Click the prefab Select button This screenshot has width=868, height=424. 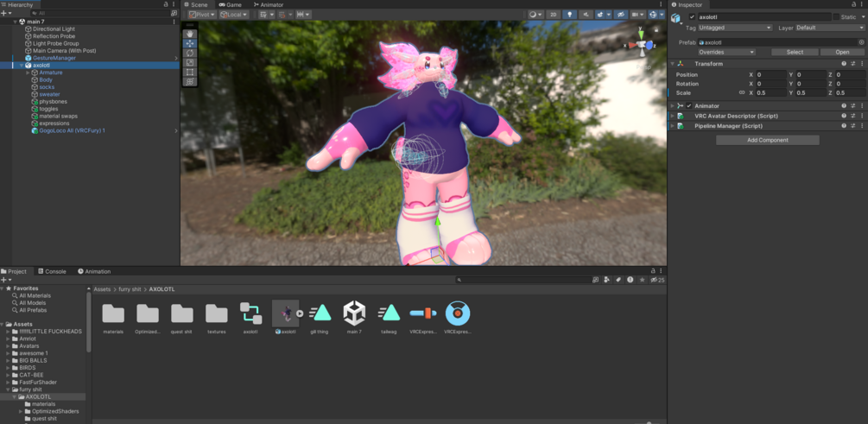[x=795, y=52]
